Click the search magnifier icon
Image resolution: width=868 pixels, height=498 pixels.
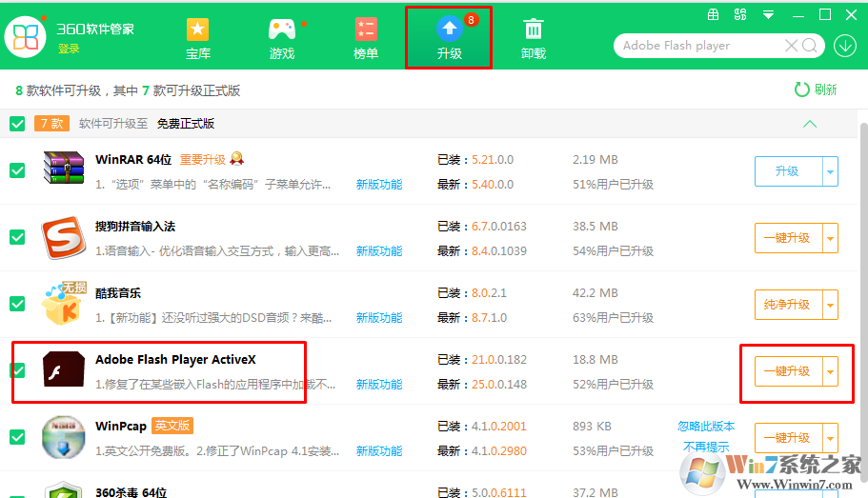pyautogui.click(x=809, y=46)
